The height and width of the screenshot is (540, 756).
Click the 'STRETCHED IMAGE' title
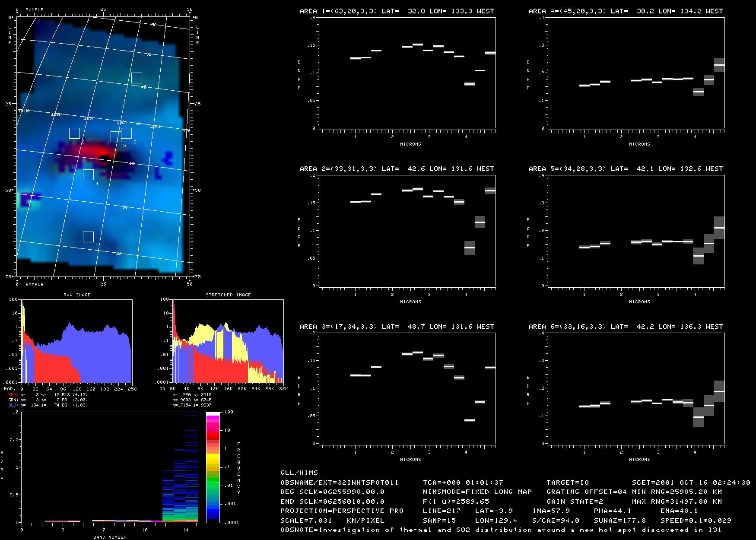(x=228, y=295)
